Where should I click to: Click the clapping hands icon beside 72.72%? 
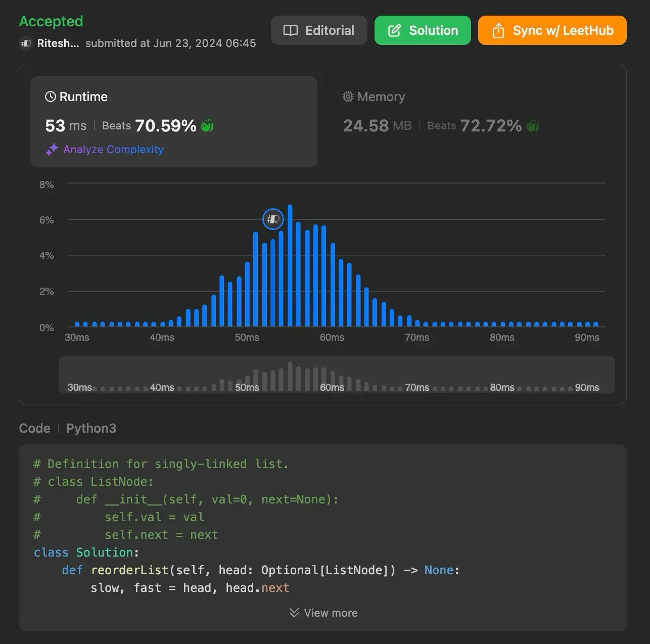(x=532, y=126)
